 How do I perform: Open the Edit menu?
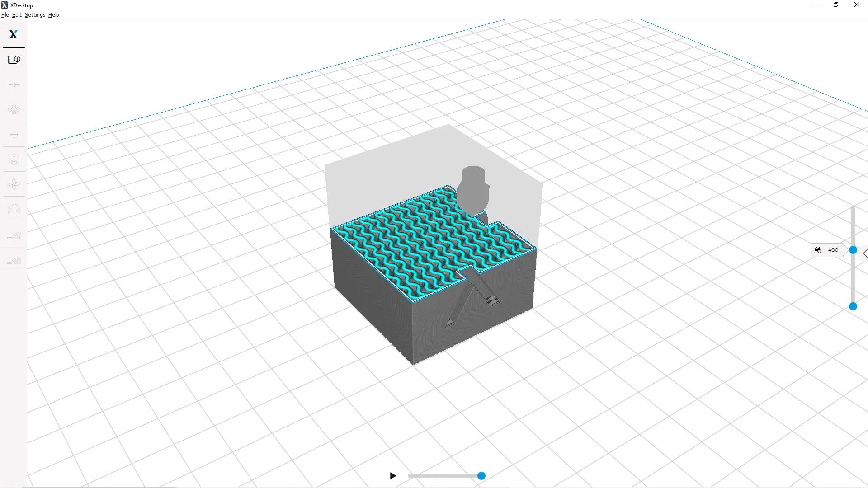(x=17, y=14)
